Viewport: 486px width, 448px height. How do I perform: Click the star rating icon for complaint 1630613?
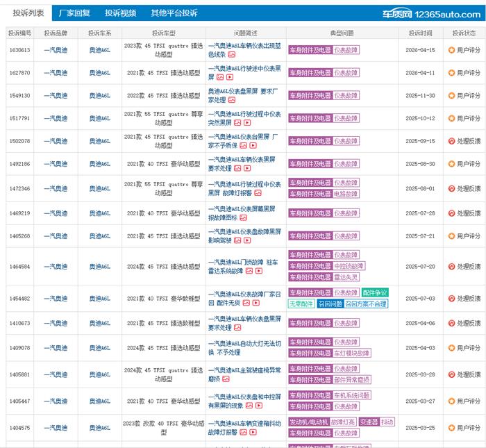pos(451,50)
